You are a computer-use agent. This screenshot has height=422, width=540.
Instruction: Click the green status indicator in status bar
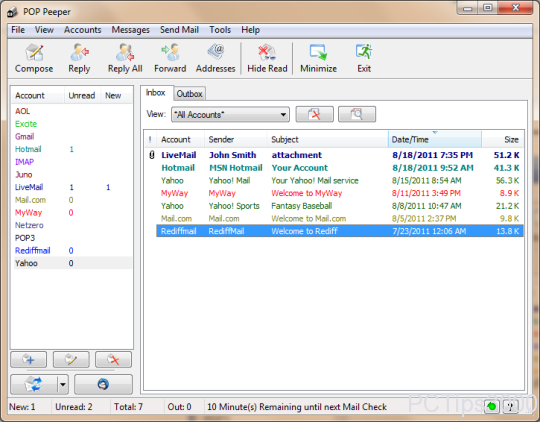tap(492, 406)
